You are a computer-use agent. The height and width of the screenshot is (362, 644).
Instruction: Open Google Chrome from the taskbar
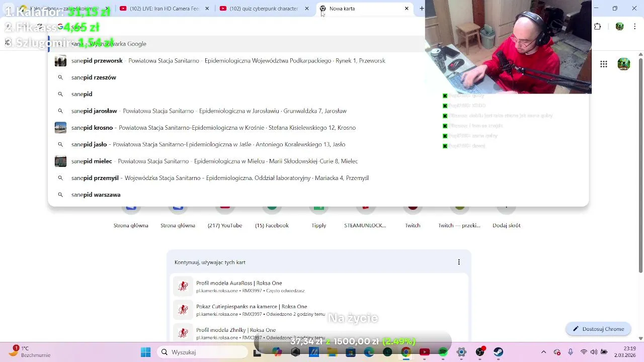pyautogui.click(x=406, y=352)
